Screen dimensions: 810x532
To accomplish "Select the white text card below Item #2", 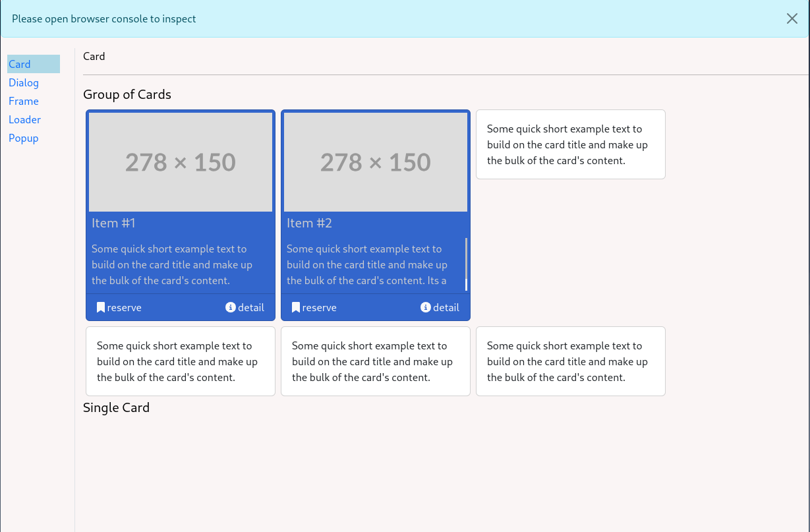I will point(376,361).
